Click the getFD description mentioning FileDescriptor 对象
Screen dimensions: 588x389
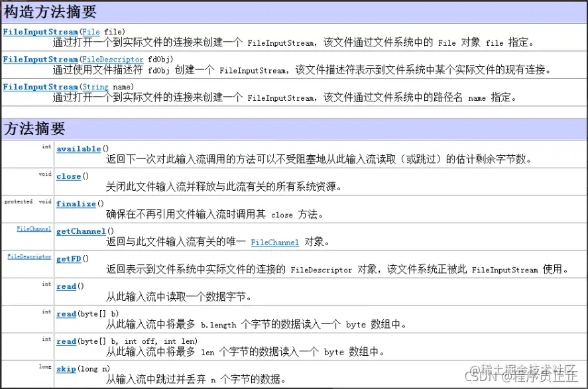pyautogui.click(x=337, y=268)
